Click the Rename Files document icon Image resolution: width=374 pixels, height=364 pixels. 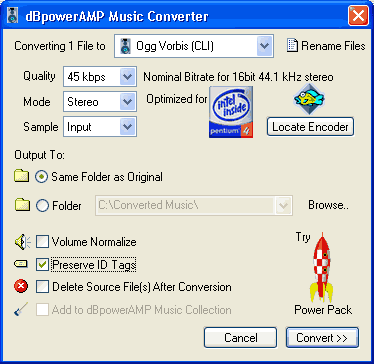pyautogui.click(x=292, y=46)
